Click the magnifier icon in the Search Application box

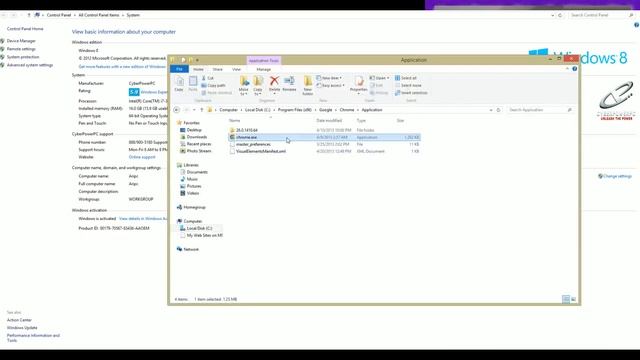click(569, 110)
